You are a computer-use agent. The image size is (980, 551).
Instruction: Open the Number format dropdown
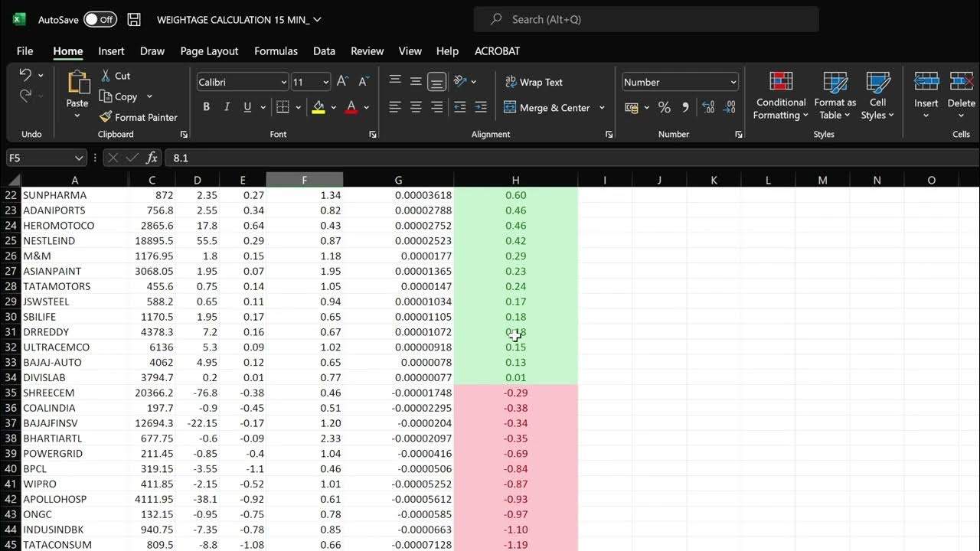tap(733, 82)
